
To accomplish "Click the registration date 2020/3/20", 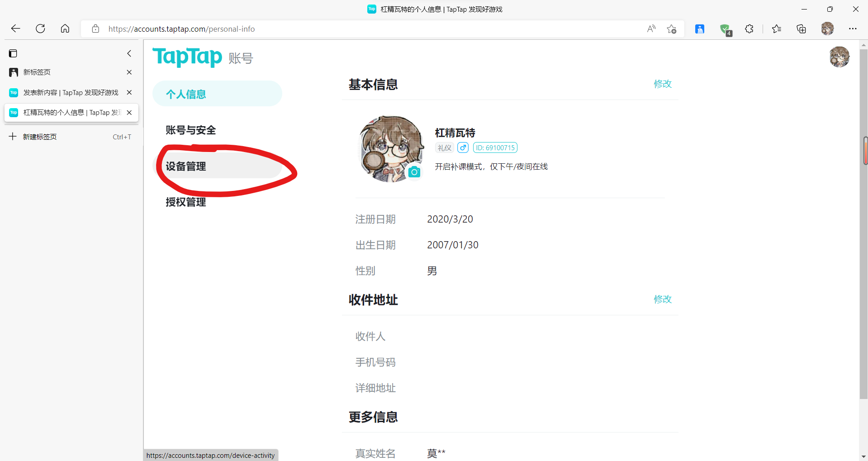I will (450, 219).
